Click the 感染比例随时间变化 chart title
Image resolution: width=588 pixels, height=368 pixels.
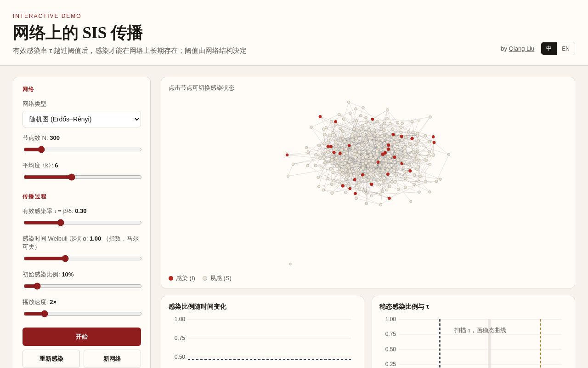coord(198,307)
